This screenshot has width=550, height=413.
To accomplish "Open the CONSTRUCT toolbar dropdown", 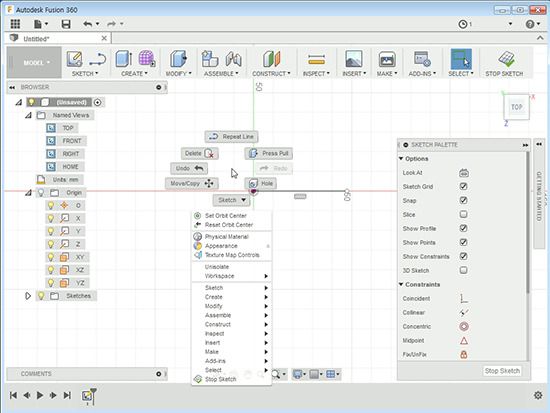I will [x=271, y=74].
